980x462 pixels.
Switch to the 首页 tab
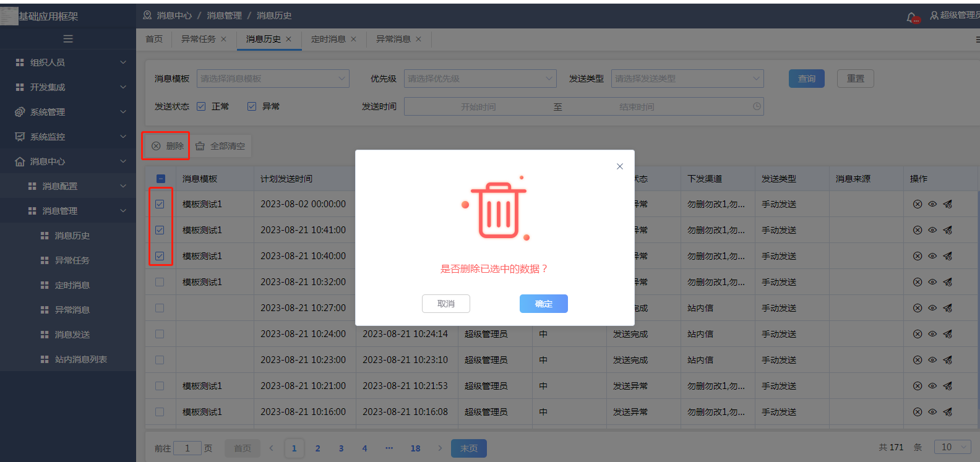click(x=154, y=39)
